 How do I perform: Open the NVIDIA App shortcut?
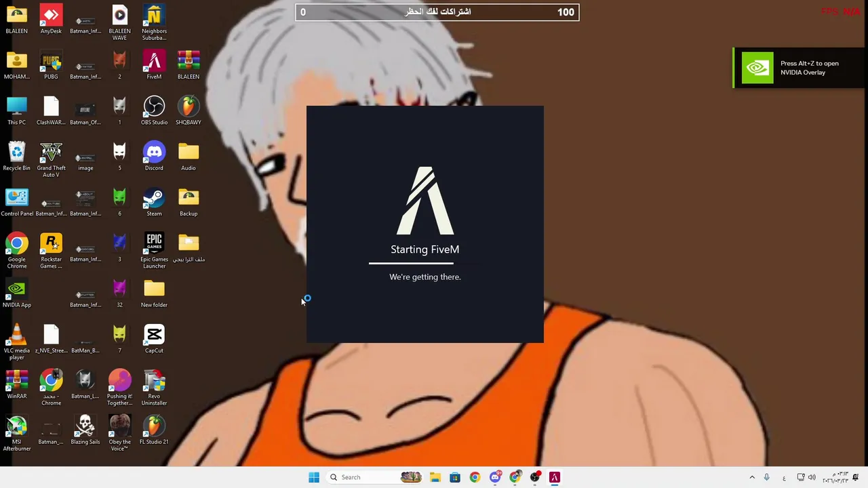(x=17, y=293)
